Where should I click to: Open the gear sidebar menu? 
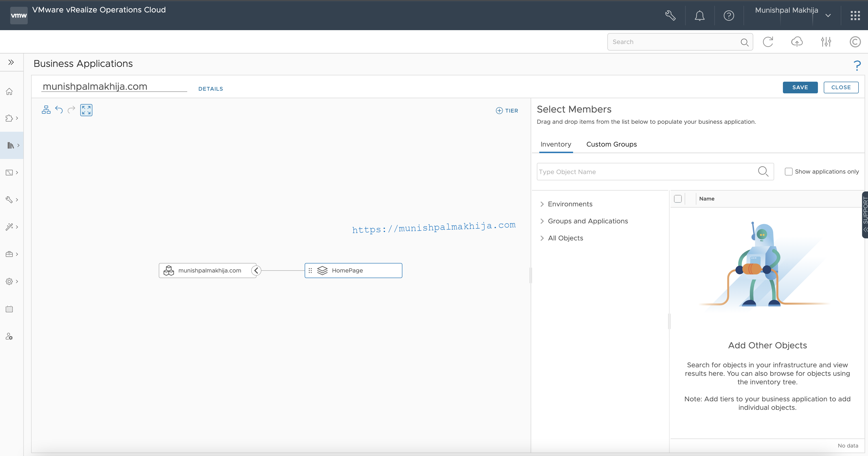[x=11, y=281]
